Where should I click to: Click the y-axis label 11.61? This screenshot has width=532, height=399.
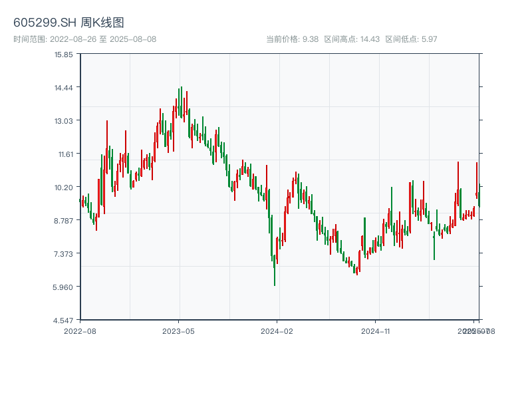click(x=65, y=154)
